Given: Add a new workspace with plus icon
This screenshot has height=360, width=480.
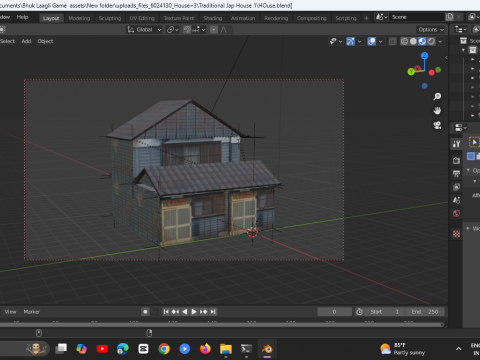Looking at the screenshot, I should click(x=366, y=18).
